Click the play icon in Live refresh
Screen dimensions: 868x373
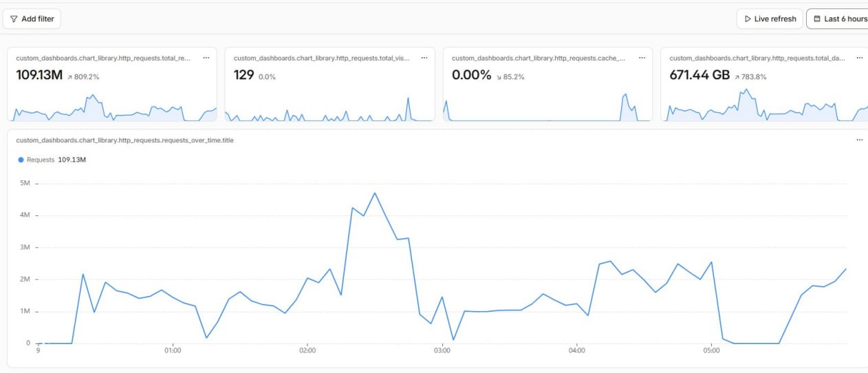click(x=748, y=19)
